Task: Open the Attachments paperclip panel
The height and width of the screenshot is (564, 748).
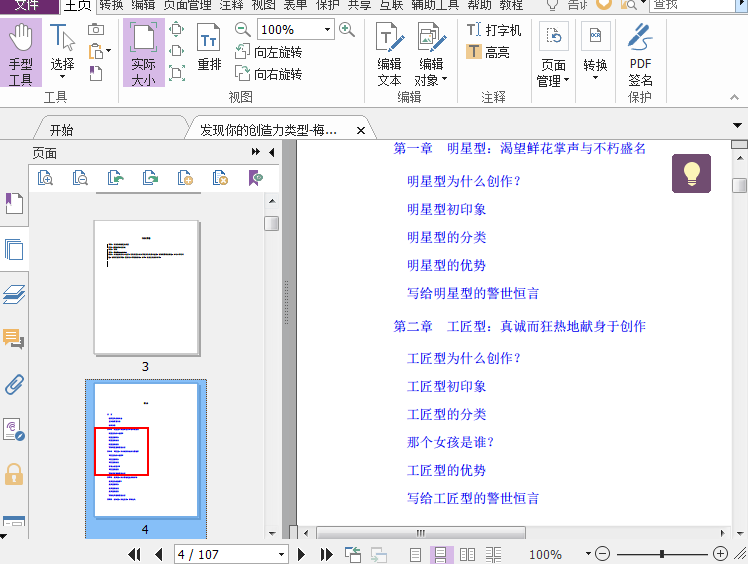Action: coord(14,384)
